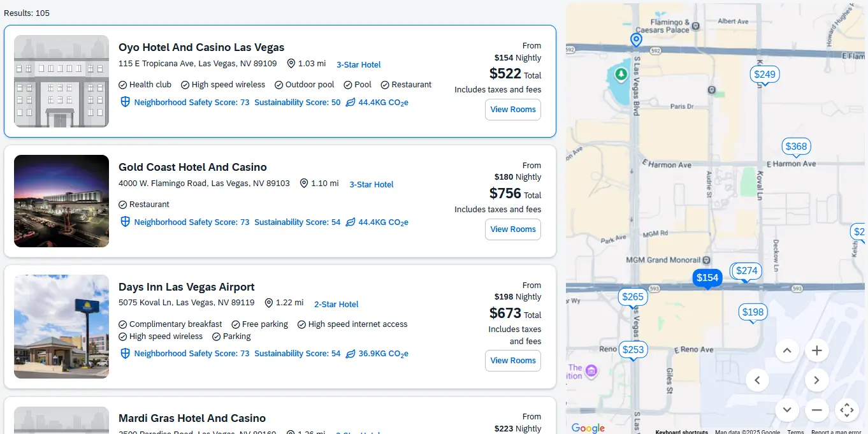This screenshot has width=868, height=434.
Task: Open View Rooms for Days Inn
Action: pos(513,361)
